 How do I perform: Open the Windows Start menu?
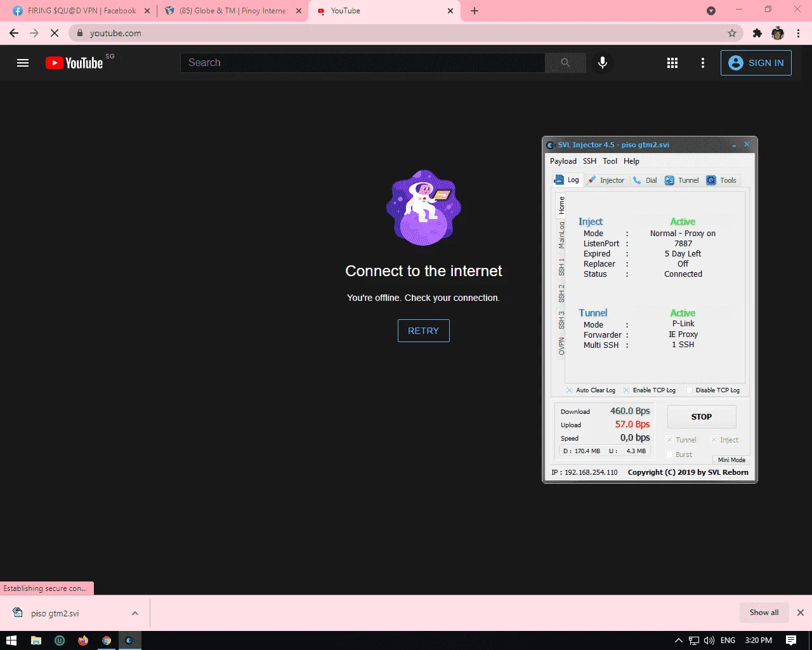11,640
